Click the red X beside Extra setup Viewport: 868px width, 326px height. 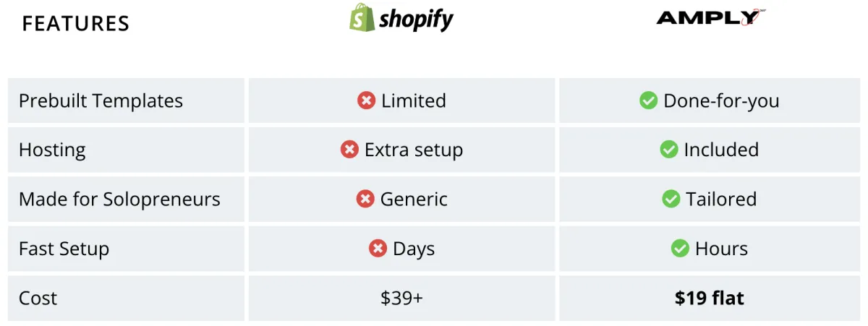[x=349, y=150]
